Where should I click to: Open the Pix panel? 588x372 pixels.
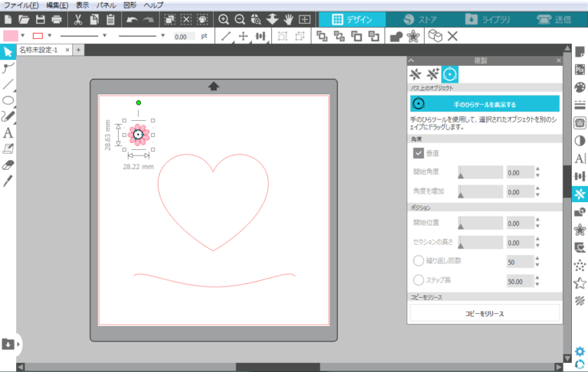(580, 70)
